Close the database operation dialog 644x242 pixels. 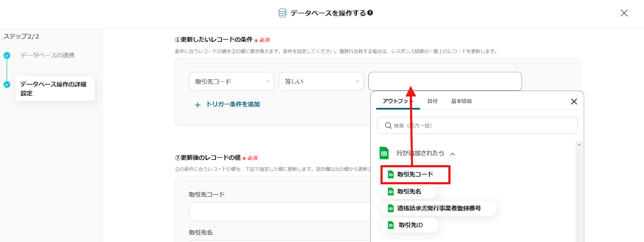624,13
